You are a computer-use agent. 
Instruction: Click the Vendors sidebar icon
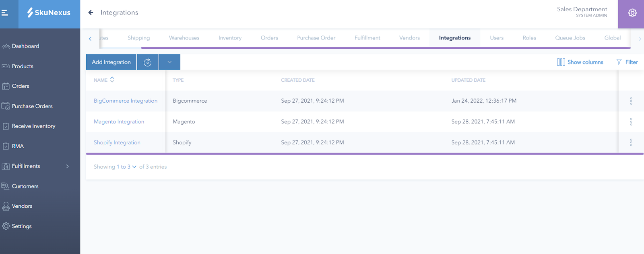6,206
